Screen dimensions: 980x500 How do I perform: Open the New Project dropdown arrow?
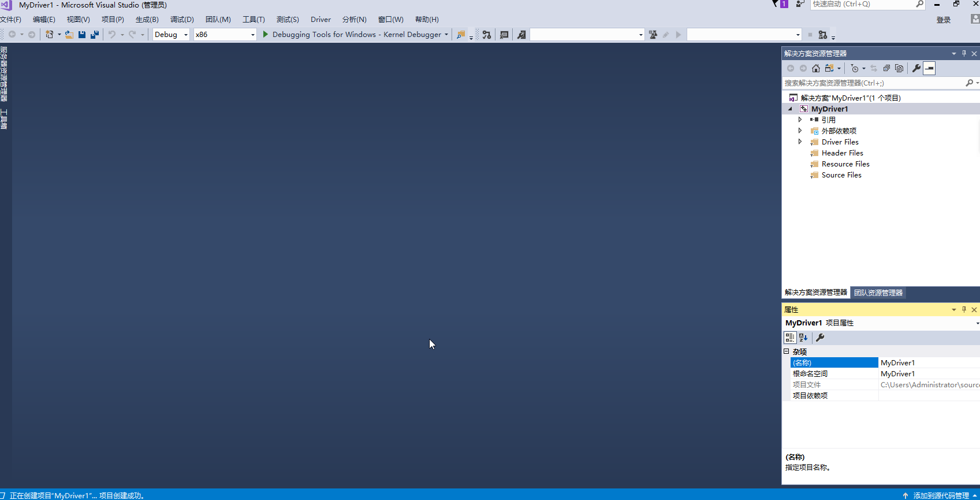coord(59,35)
